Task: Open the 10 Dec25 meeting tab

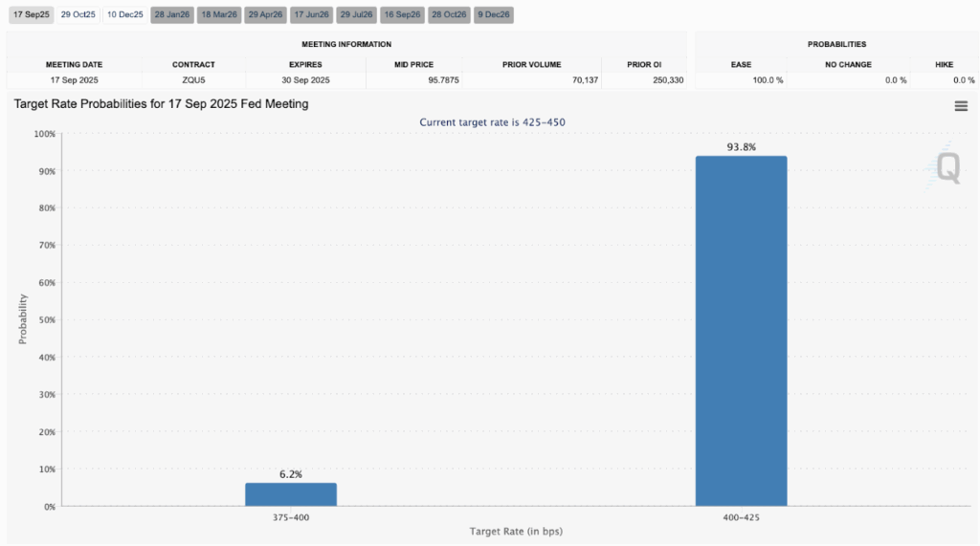Action: click(x=124, y=14)
